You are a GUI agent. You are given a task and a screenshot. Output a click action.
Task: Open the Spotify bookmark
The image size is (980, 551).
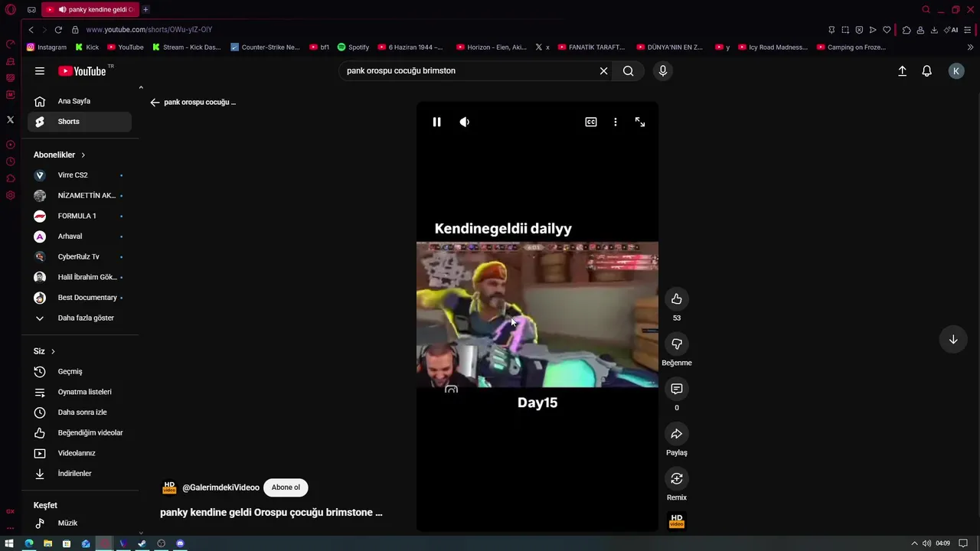(x=353, y=47)
